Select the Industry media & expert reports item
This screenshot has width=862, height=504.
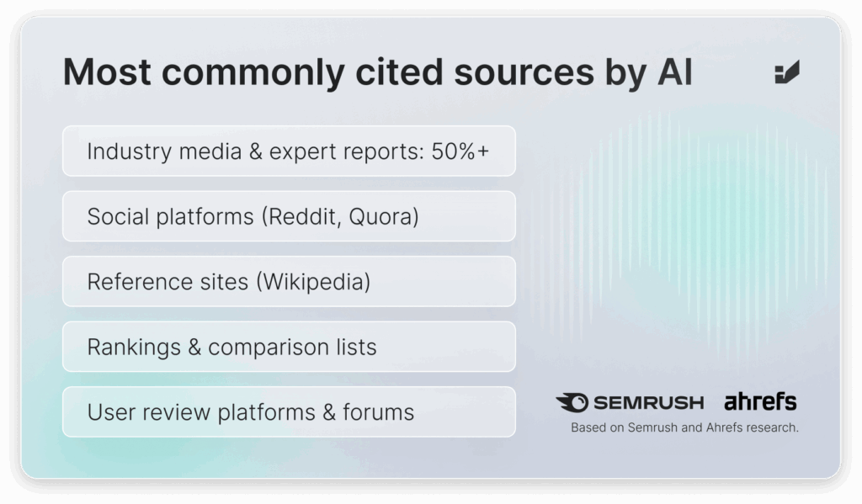click(x=289, y=151)
